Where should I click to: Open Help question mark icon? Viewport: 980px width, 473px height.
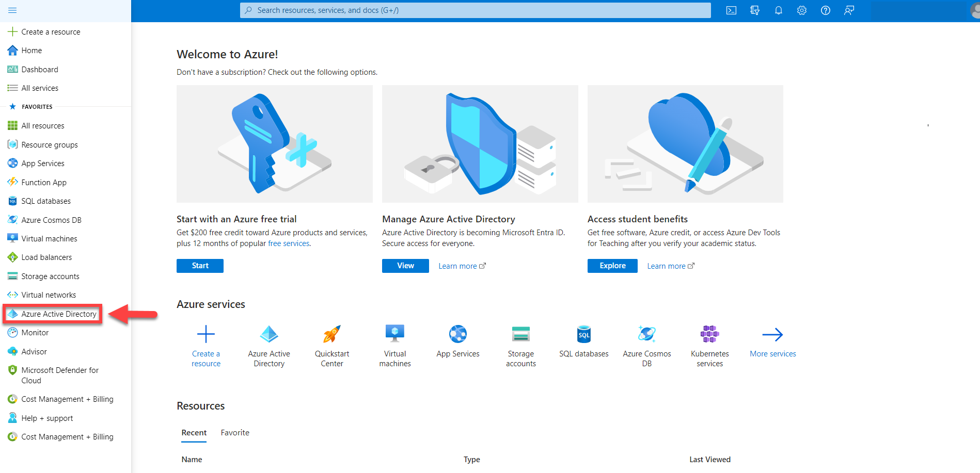pyautogui.click(x=826, y=10)
